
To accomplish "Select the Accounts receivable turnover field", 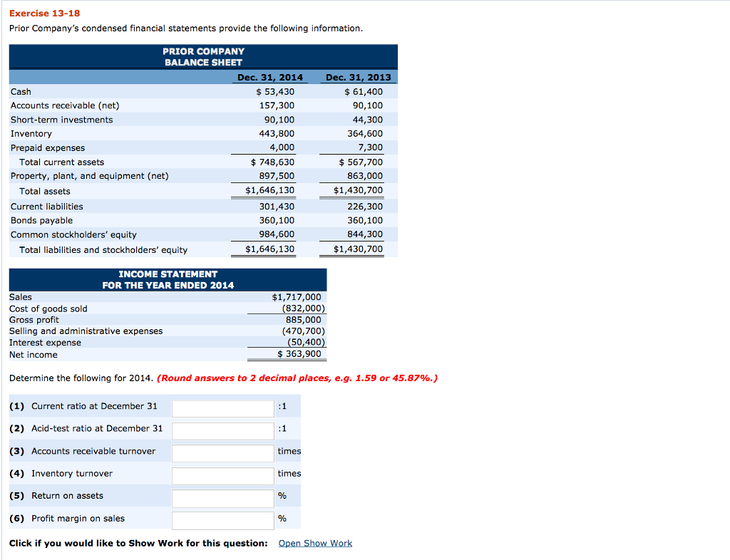I will tap(222, 452).
